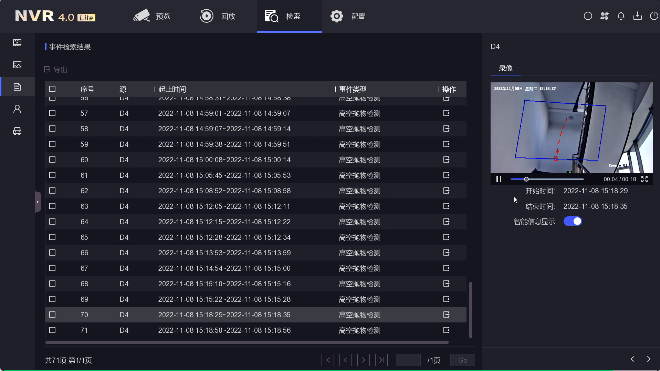Collapse the left panel using the side handle

[38, 202]
